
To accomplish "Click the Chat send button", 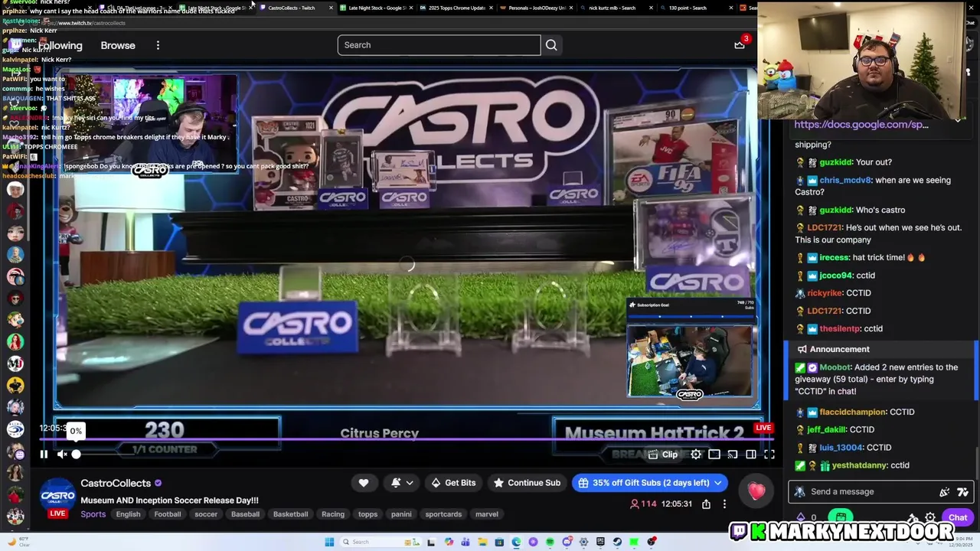I will pos(958,518).
